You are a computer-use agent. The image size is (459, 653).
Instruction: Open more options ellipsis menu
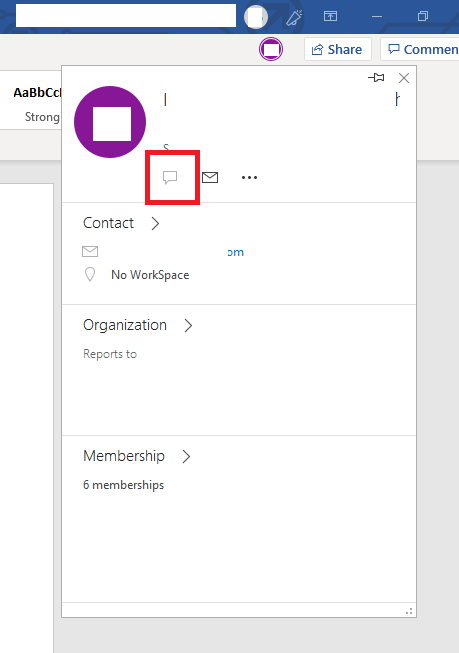249,177
